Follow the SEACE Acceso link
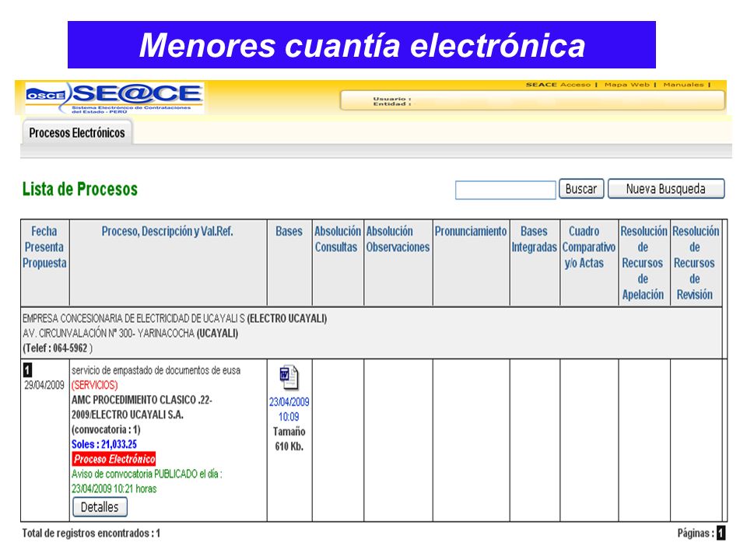Image resolution: width=747 pixels, height=560 pixels. tap(558, 85)
